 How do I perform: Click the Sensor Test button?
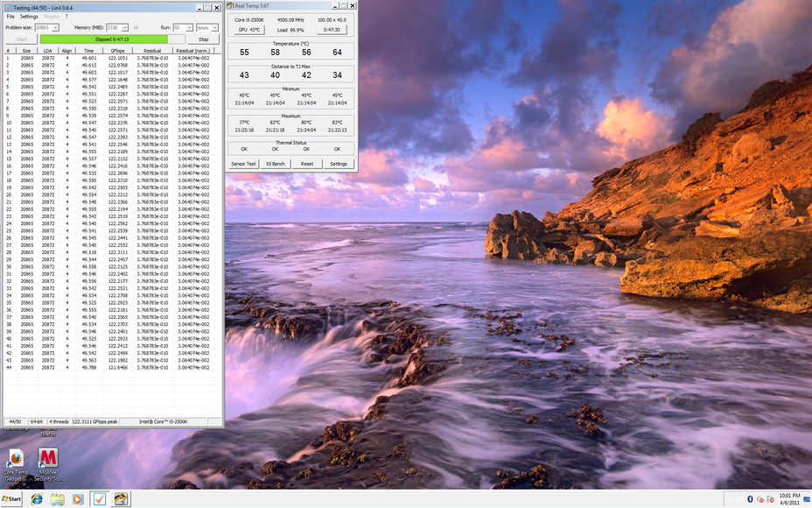click(x=243, y=164)
